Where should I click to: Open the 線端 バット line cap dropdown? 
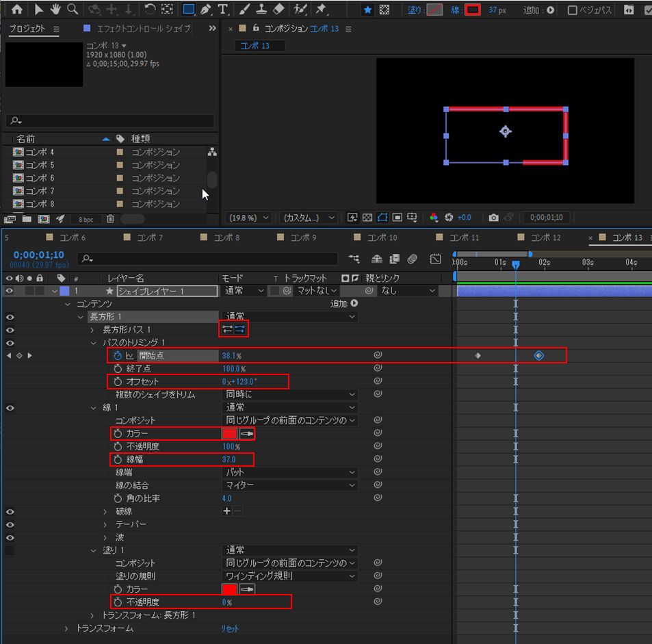(x=290, y=472)
